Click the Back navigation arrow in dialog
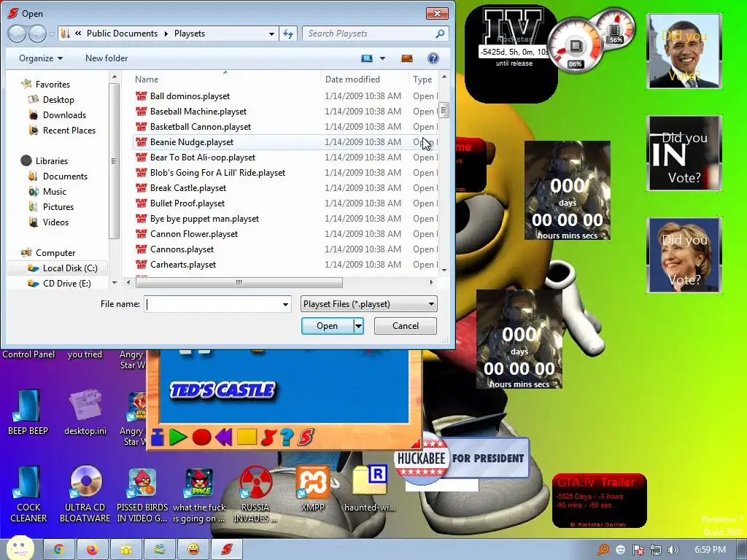747x560 pixels. (x=18, y=34)
